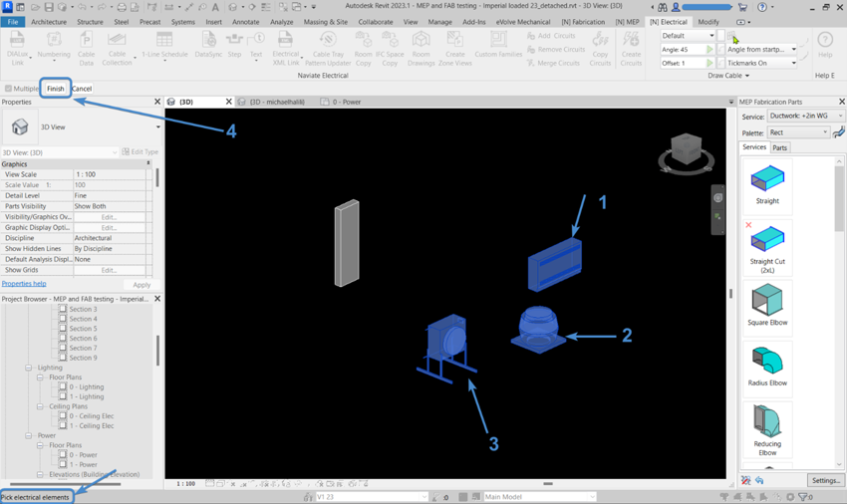Run the Cable Tray Pattern Updater

pyautogui.click(x=328, y=49)
